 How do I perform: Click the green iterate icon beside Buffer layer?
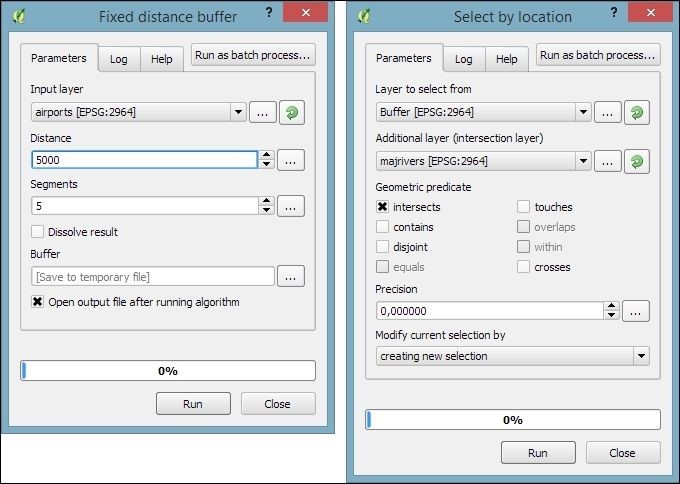coord(637,112)
